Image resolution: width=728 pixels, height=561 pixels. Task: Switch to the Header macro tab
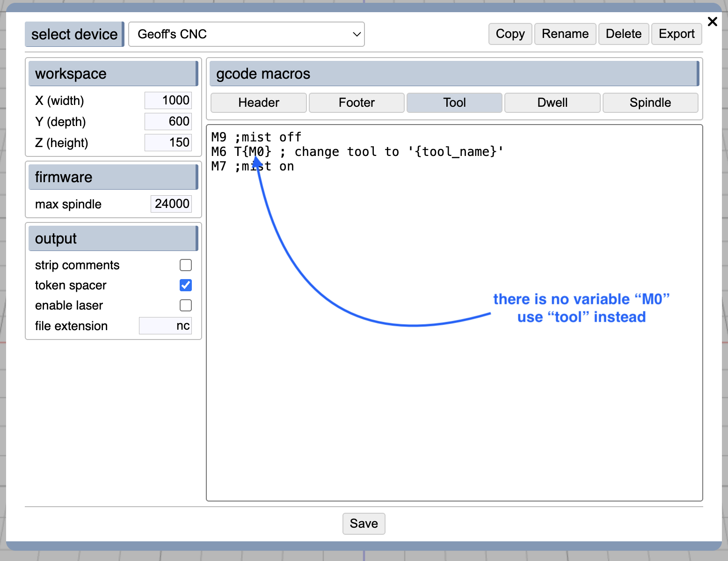(x=258, y=103)
